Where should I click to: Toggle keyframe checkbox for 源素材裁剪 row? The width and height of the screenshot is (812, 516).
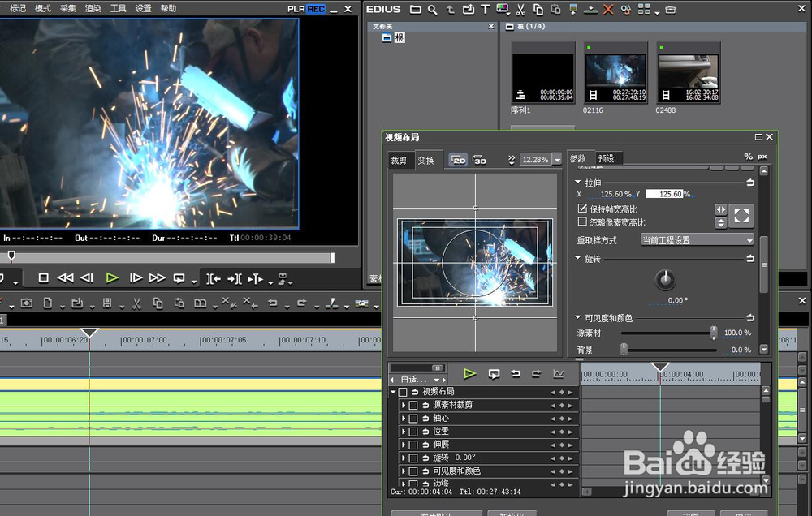tap(413, 405)
